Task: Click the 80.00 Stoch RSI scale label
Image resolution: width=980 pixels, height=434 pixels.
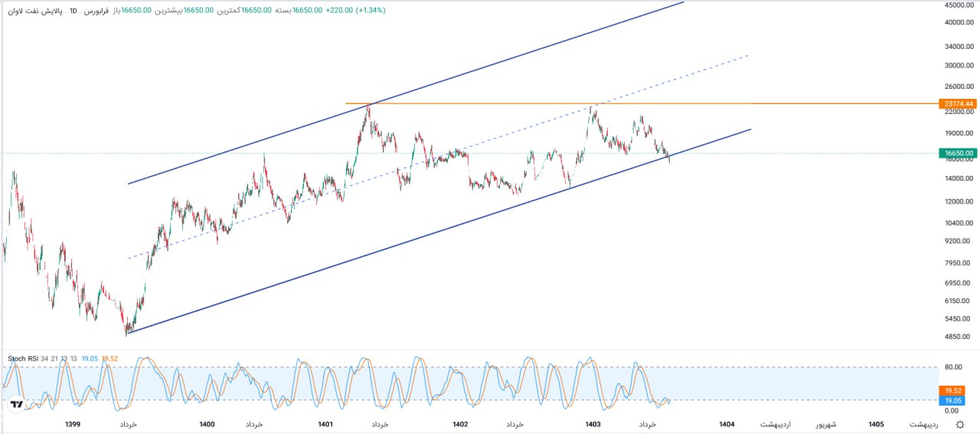Action: [953, 367]
